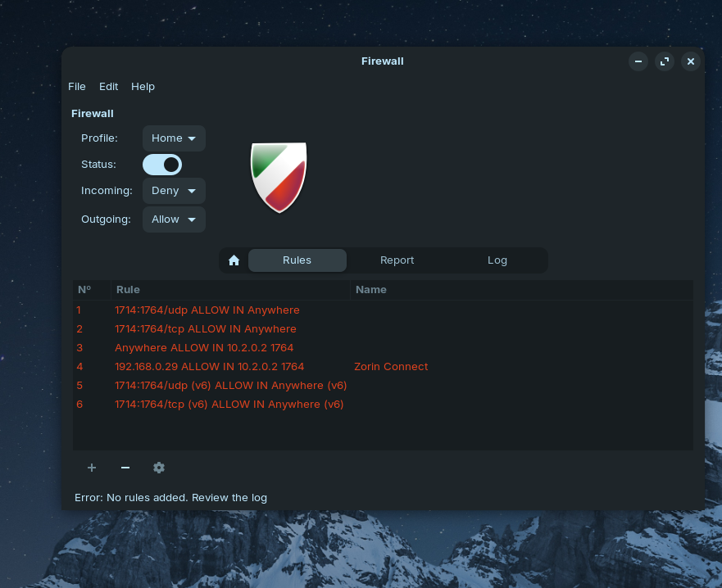722x588 pixels.
Task: Select rule 1714:1764/tcp (v6) ALLOW IN Anywhere (v6)
Action: pyautogui.click(x=383, y=405)
